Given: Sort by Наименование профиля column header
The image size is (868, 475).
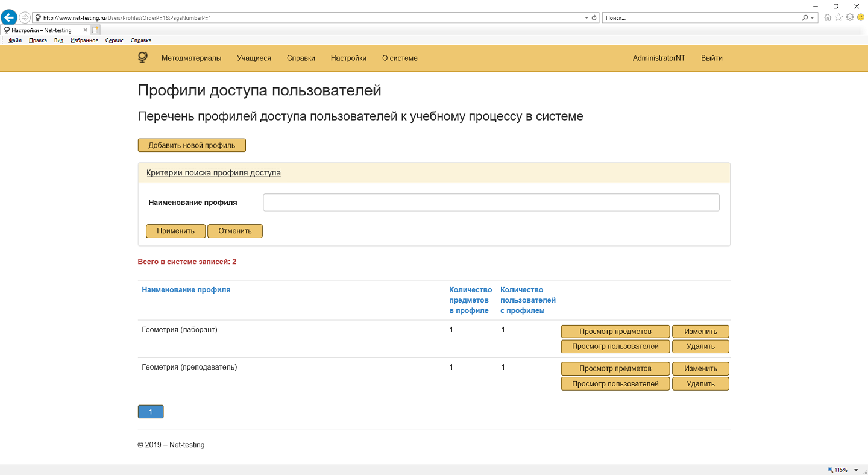Looking at the screenshot, I should 186,289.
